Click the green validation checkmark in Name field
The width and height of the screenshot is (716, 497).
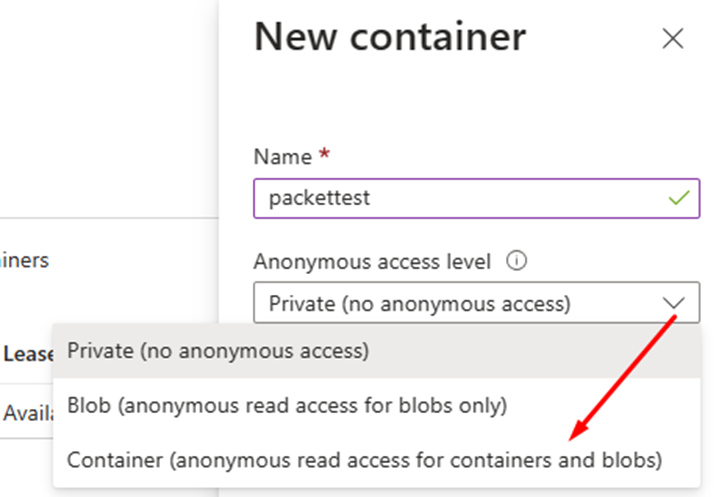tap(678, 198)
